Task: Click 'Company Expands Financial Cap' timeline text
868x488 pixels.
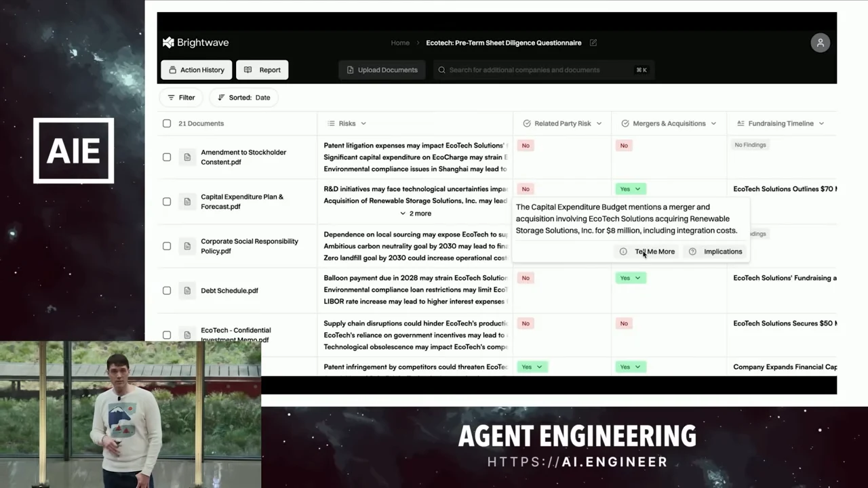Action: tap(785, 367)
